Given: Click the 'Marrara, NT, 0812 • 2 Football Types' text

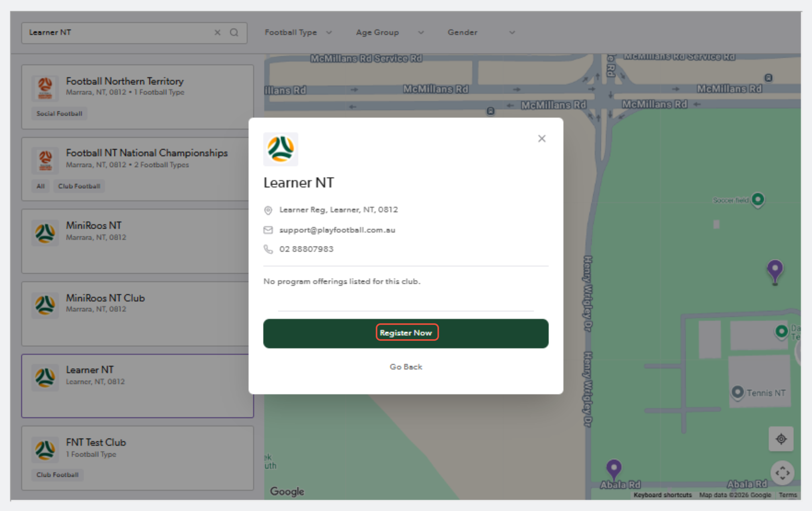Looking at the screenshot, I should pos(127,165).
